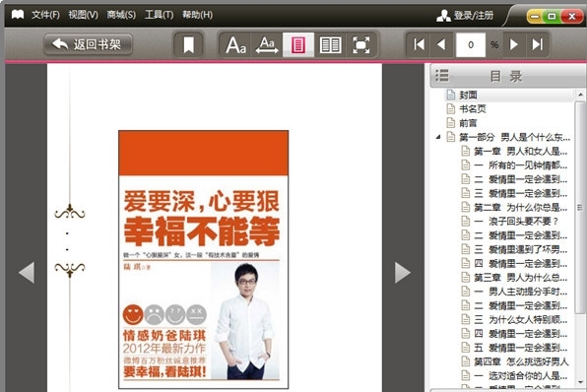
Task: Collapse the 第一部分 tree node
Action: (438, 137)
